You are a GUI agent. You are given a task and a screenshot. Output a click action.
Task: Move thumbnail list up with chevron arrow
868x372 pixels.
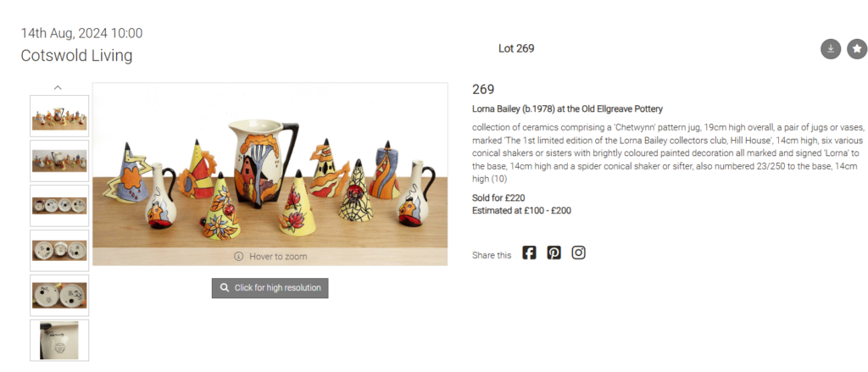tap(58, 87)
